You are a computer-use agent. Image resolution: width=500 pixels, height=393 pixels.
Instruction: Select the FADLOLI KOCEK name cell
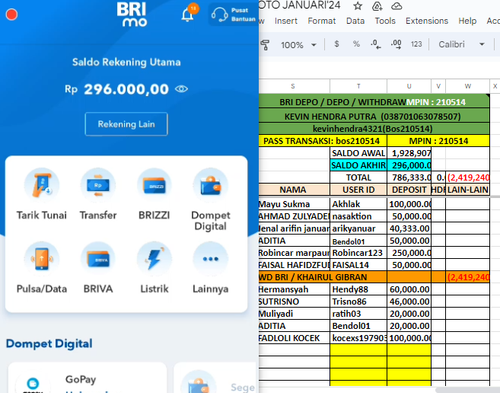(294, 338)
